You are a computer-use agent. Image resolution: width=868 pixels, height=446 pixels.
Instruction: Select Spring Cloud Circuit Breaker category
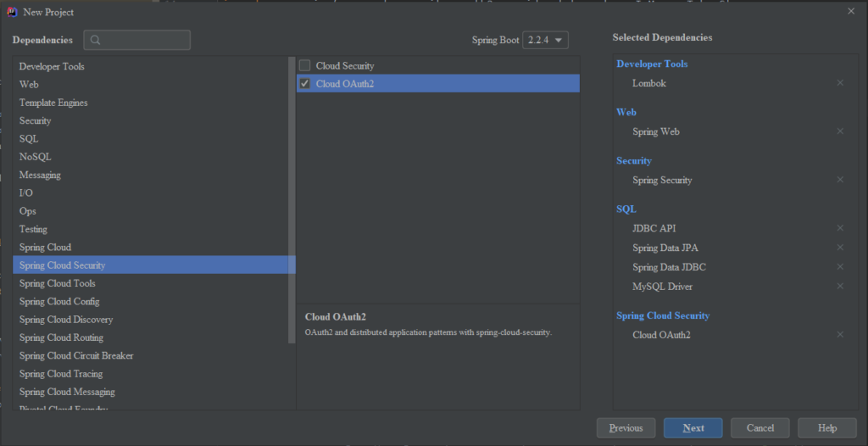click(x=154, y=355)
